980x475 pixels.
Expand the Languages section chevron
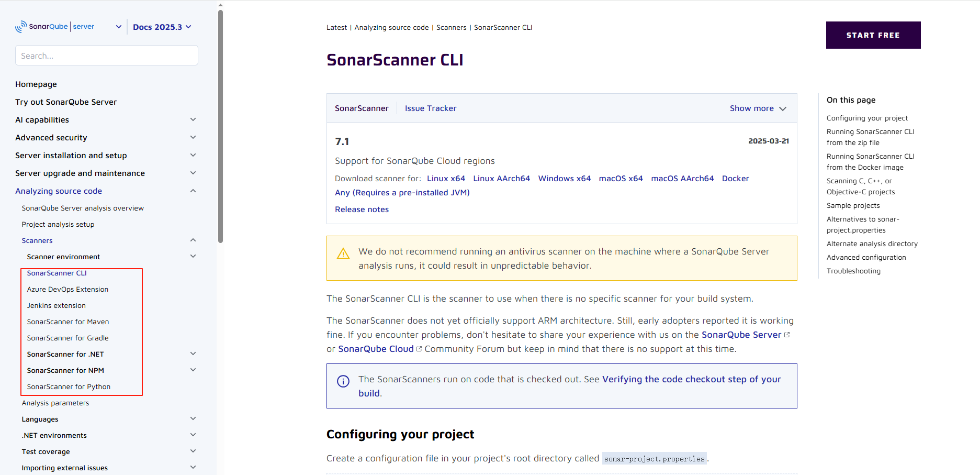(x=193, y=418)
